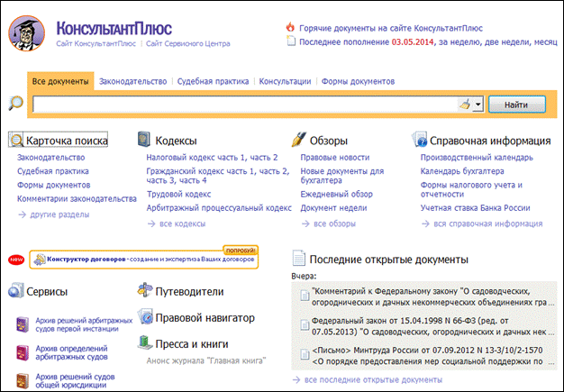564x392 pixels.
Task: Click the Кодексы book icon
Action: click(x=144, y=139)
